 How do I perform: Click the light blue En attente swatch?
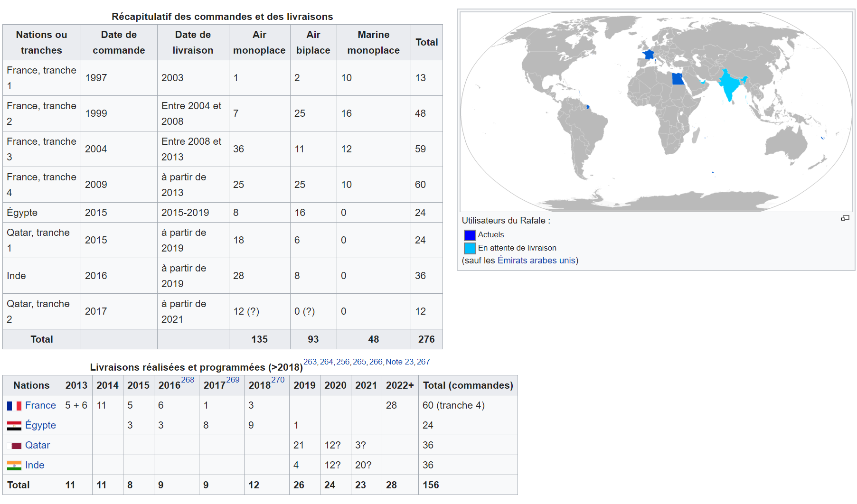(470, 248)
